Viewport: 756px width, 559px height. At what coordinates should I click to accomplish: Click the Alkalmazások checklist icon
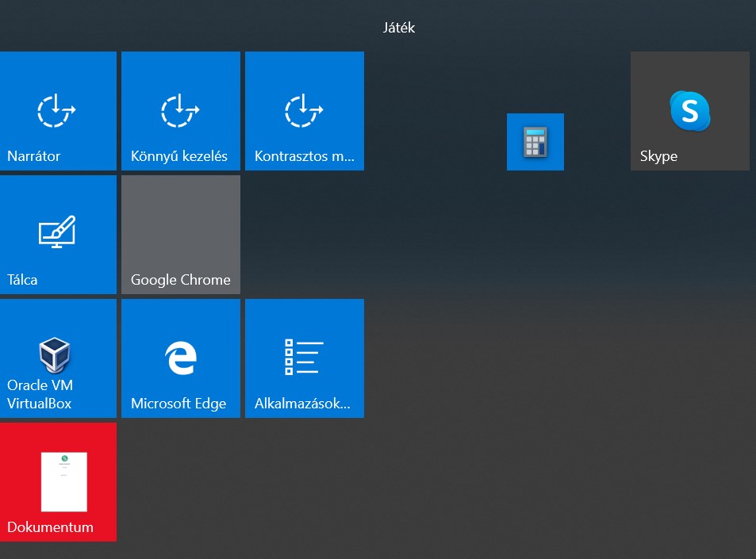(x=304, y=357)
